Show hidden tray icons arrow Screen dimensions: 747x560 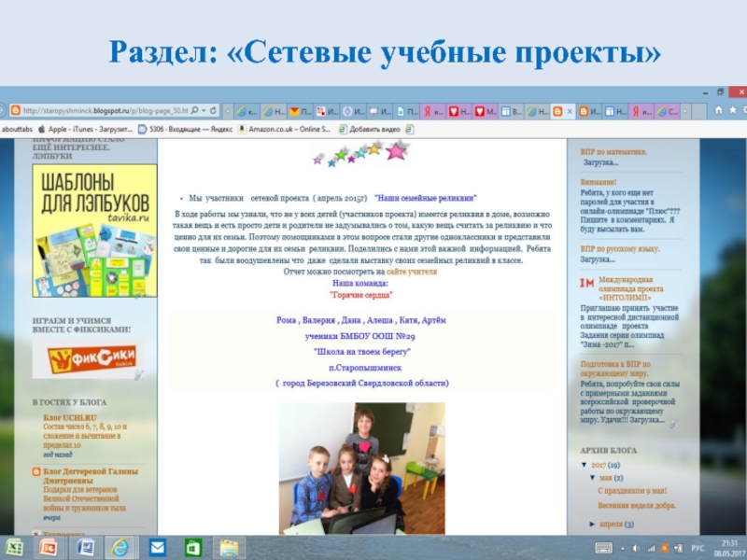(x=622, y=549)
